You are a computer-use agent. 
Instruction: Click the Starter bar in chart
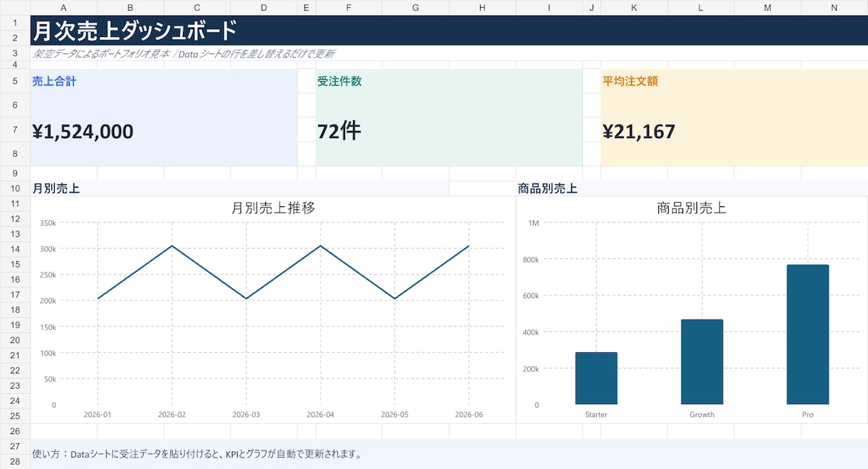[x=596, y=379]
